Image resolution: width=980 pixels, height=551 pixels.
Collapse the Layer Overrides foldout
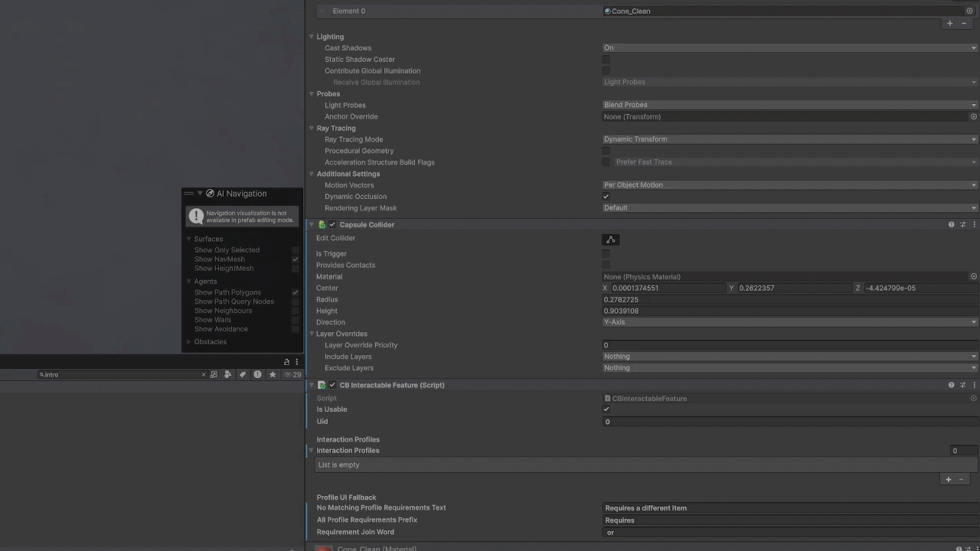[312, 334]
